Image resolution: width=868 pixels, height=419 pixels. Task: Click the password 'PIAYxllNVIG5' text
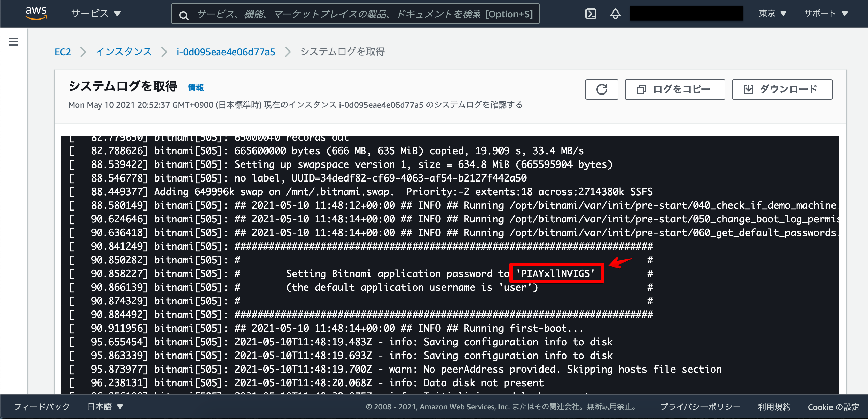coord(556,273)
